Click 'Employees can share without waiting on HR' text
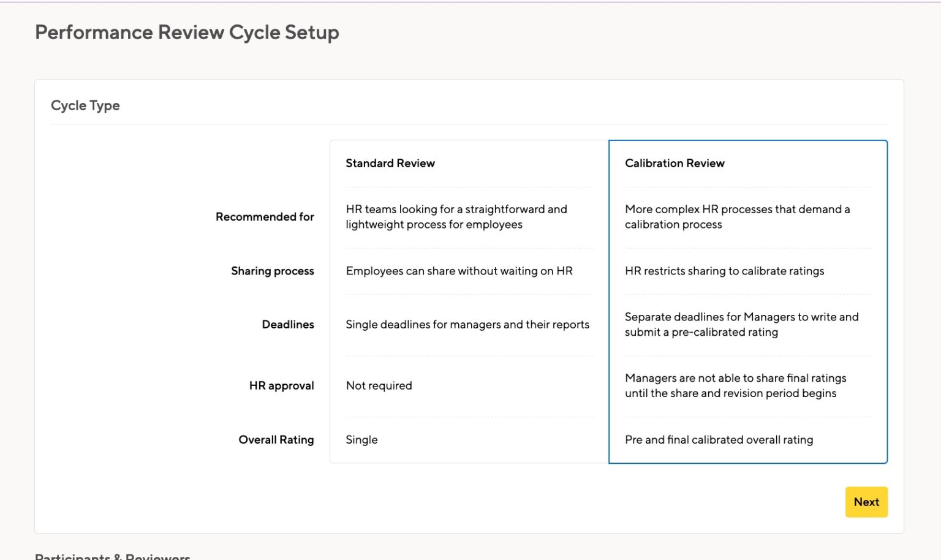 tap(459, 271)
